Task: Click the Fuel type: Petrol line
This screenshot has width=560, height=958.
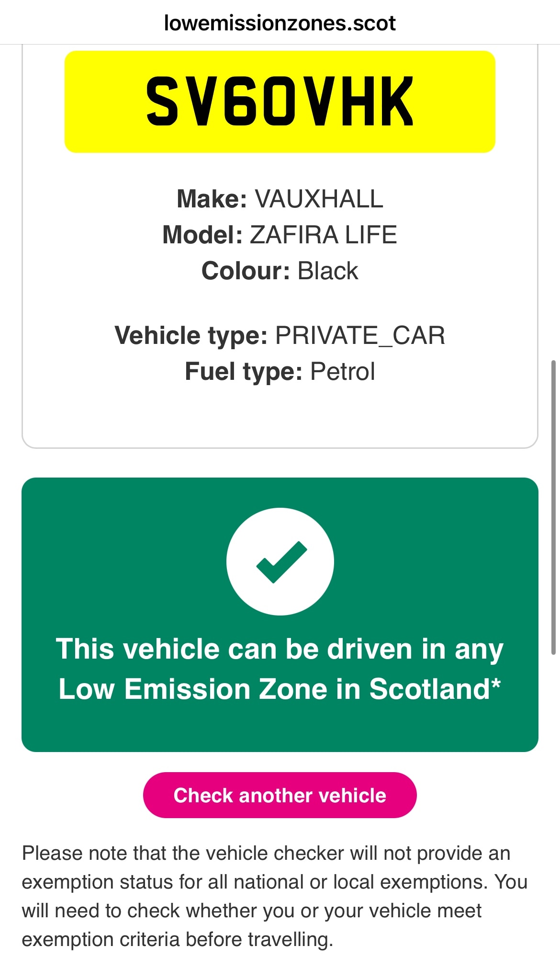Action: tap(280, 370)
